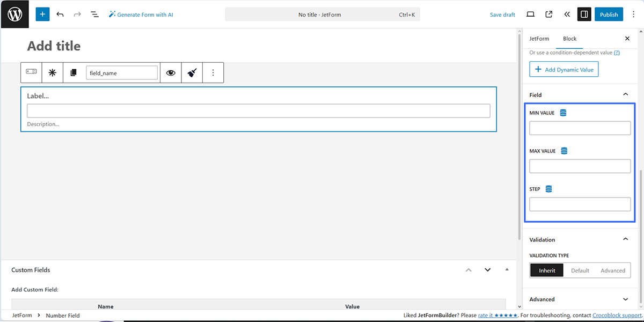
Task: Select Inherit validation type
Action: 547,270
